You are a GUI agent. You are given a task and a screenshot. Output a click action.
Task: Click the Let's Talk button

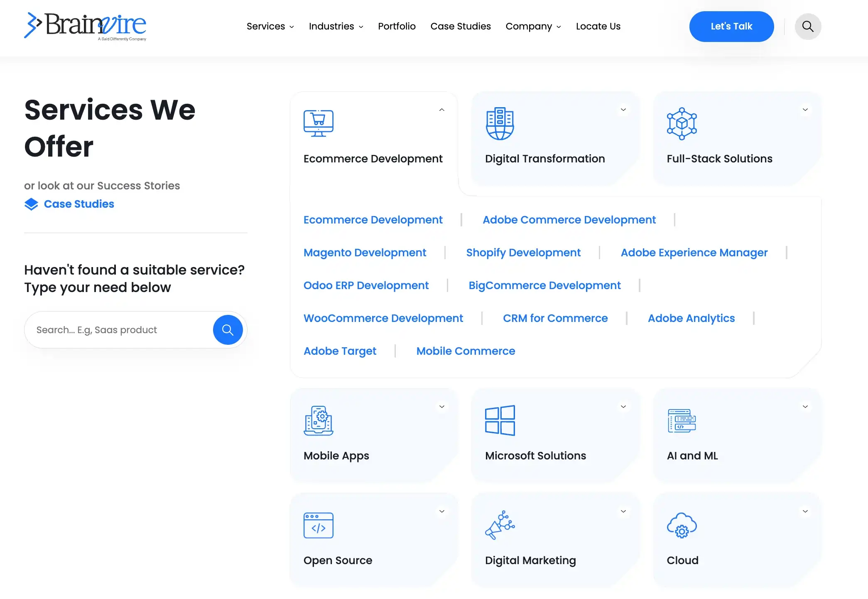click(731, 27)
